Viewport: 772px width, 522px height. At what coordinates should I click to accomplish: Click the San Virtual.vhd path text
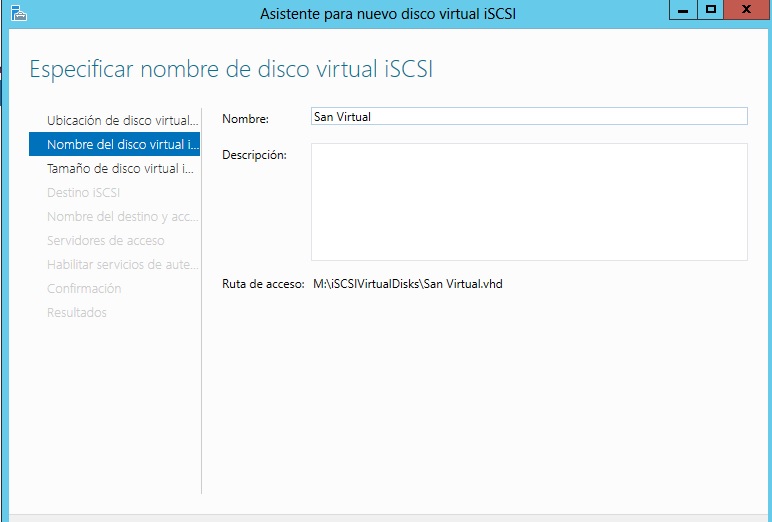click(408, 284)
